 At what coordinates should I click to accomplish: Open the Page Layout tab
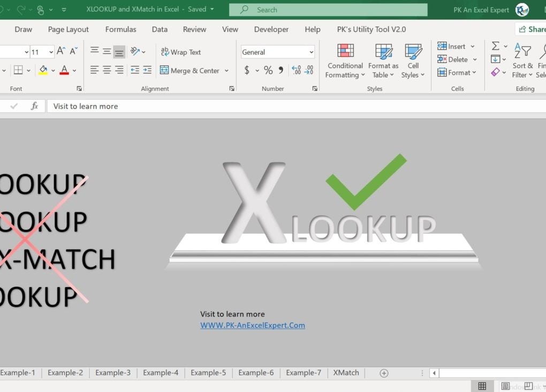(69, 29)
